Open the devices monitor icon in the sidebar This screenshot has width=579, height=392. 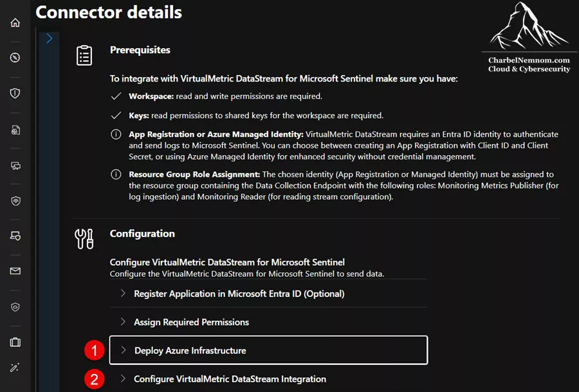[15, 166]
